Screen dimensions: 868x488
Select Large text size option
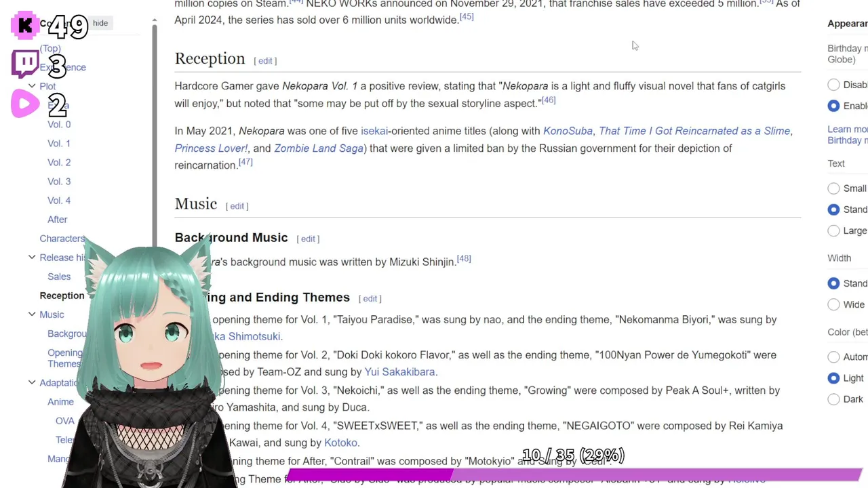834,230
